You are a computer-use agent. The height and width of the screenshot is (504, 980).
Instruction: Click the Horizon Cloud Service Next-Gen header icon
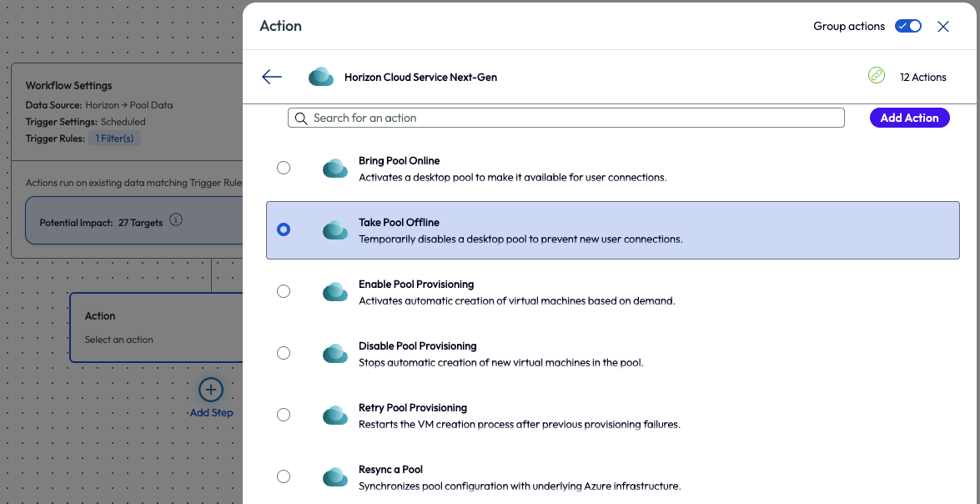[321, 76]
